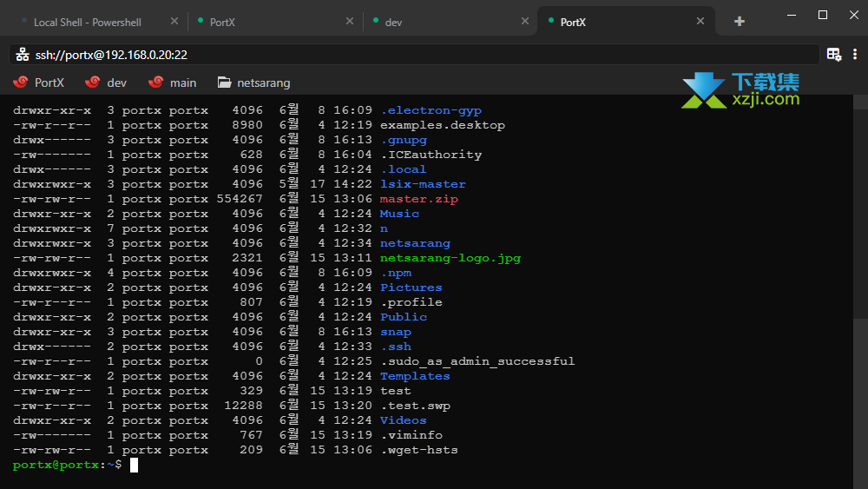Screen dimensions: 868x489
Task: Close the dev tab
Action: (525, 21)
